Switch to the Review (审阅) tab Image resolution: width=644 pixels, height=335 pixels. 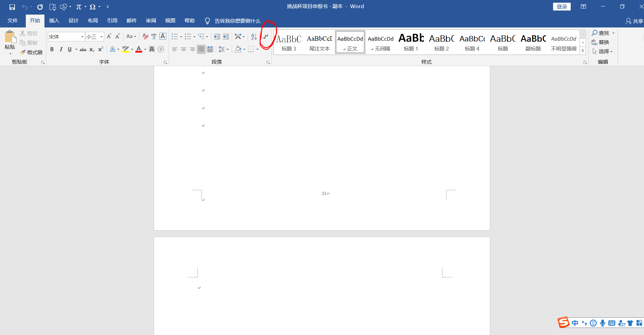click(x=151, y=21)
